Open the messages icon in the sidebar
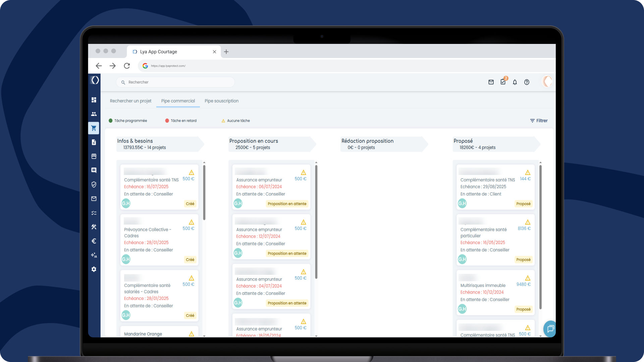This screenshot has height=362, width=644. [x=94, y=199]
